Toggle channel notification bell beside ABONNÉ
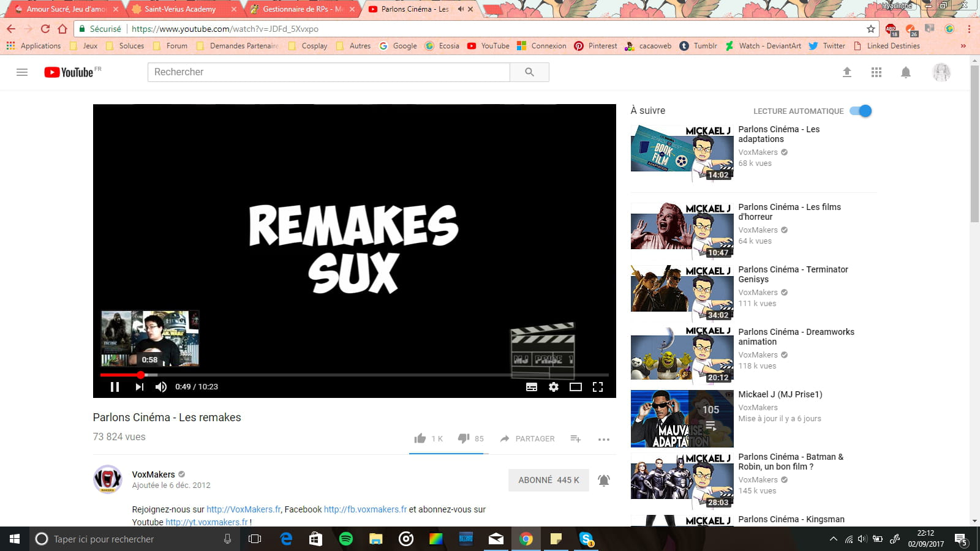The height and width of the screenshot is (551, 980). click(604, 480)
